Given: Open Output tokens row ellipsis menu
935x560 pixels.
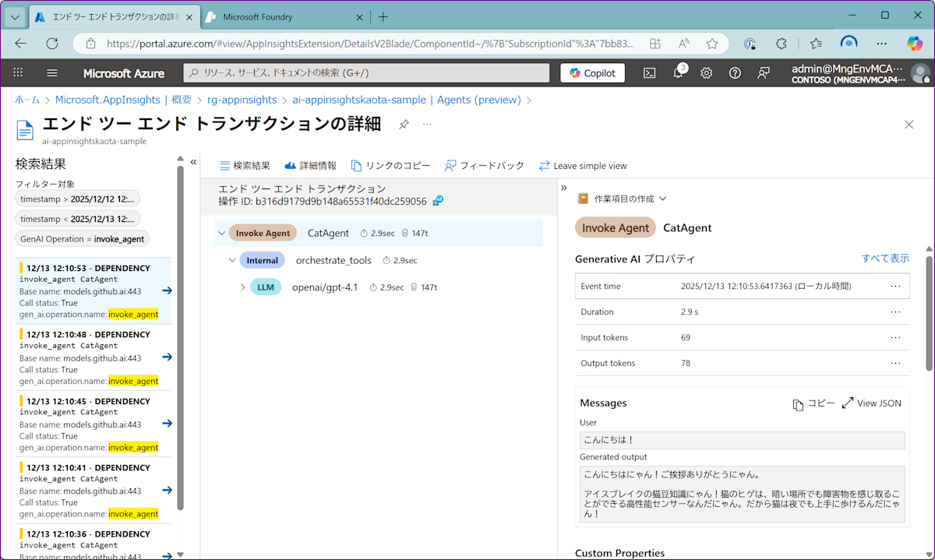Looking at the screenshot, I should point(895,363).
